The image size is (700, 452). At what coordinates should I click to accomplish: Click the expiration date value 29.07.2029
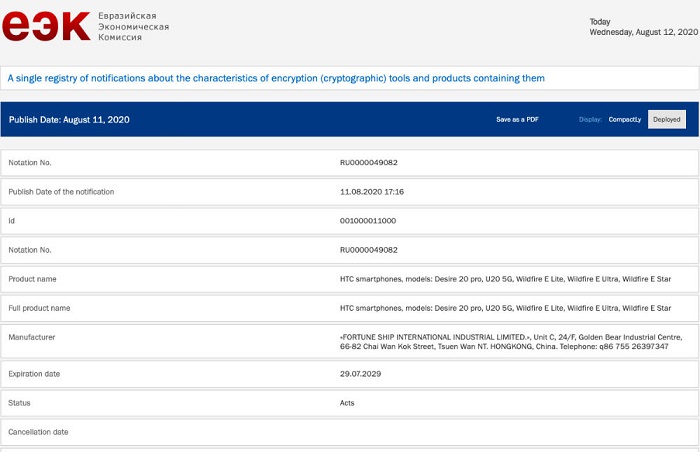pyautogui.click(x=360, y=374)
